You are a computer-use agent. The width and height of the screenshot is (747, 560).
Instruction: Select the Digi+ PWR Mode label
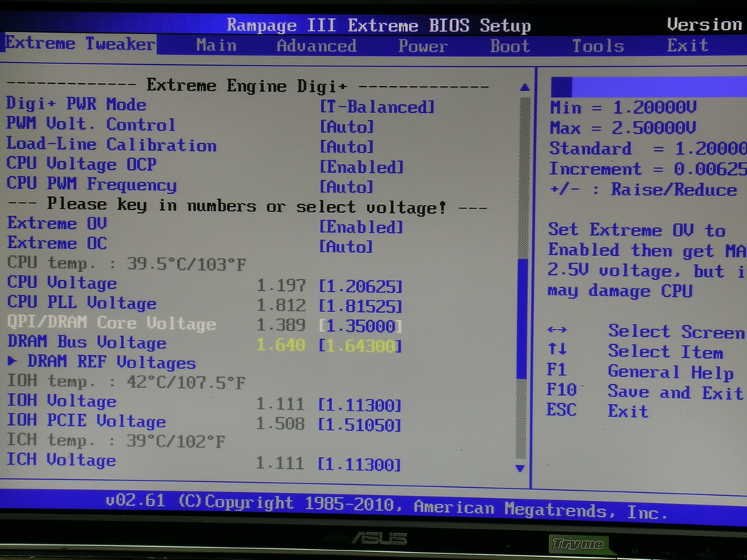tap(76, 104)
